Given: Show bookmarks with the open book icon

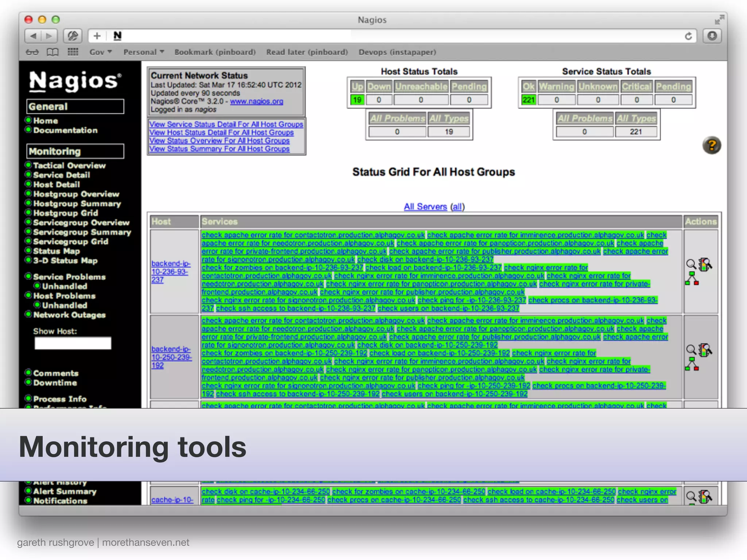Looking at the screenshot, I should click(53, 52).
